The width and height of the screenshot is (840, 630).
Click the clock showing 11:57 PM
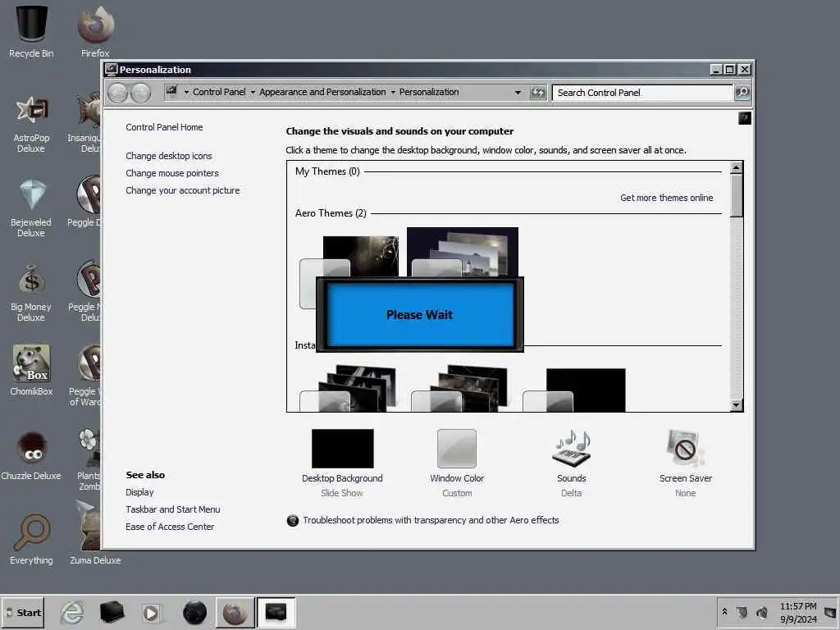(x=798, y=606)
